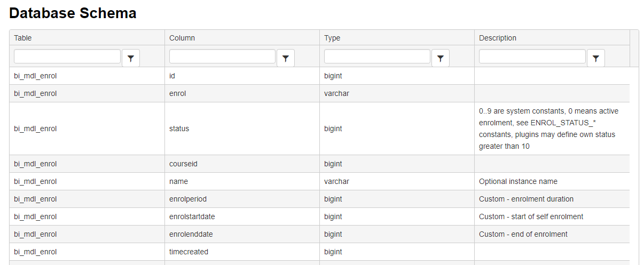Sort by the Type column header

tap(332, 38)
